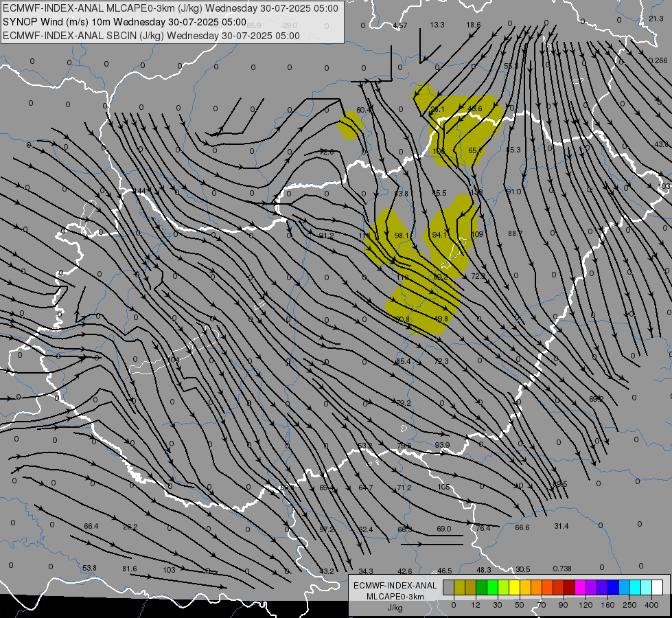Click the legend tick label '12'

point(476,605)
